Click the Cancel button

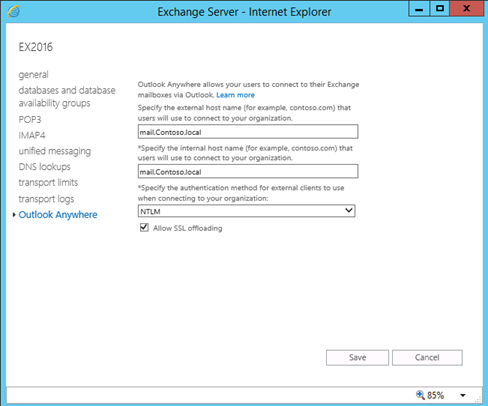(427, 358)
